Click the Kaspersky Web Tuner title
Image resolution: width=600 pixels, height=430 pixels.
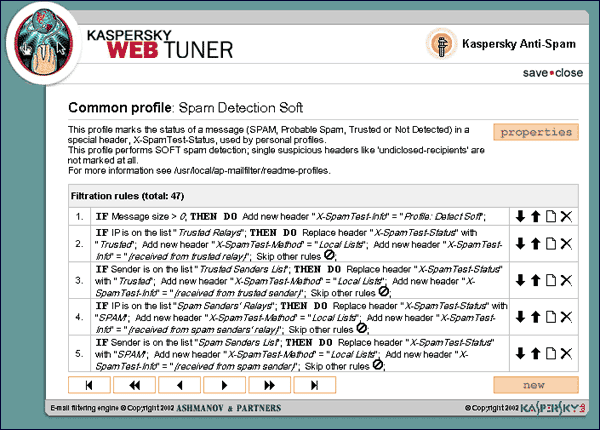pyautogui.click(x=160, y=44)
